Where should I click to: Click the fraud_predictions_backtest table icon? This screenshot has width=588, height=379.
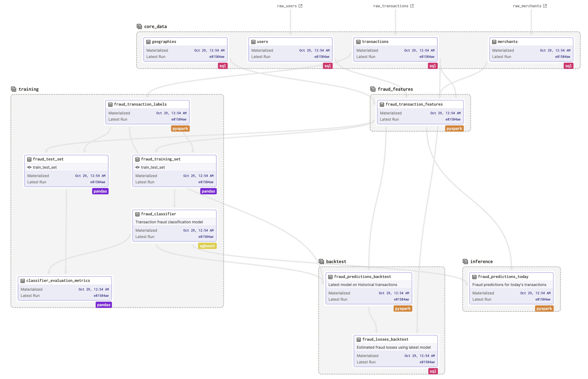pyautogui.click(x=330, y=277)
